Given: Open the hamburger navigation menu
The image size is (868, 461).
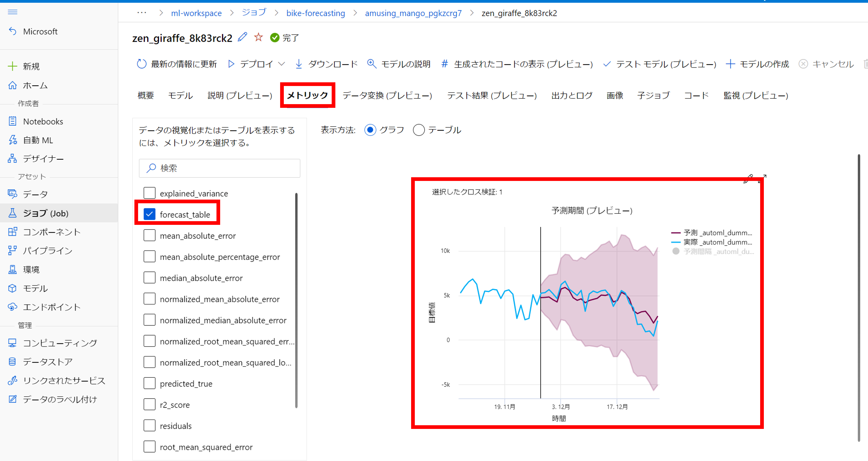Looking at the screenshot, I should 12,12.
